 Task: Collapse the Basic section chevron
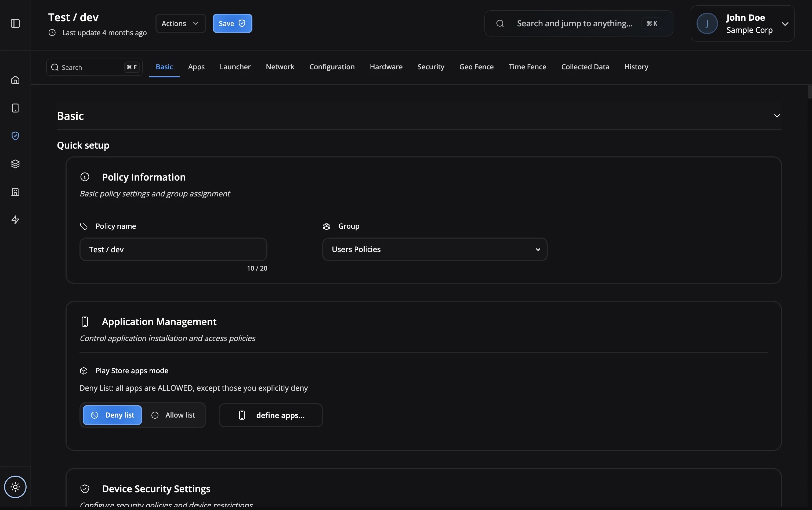click(777, 115)
